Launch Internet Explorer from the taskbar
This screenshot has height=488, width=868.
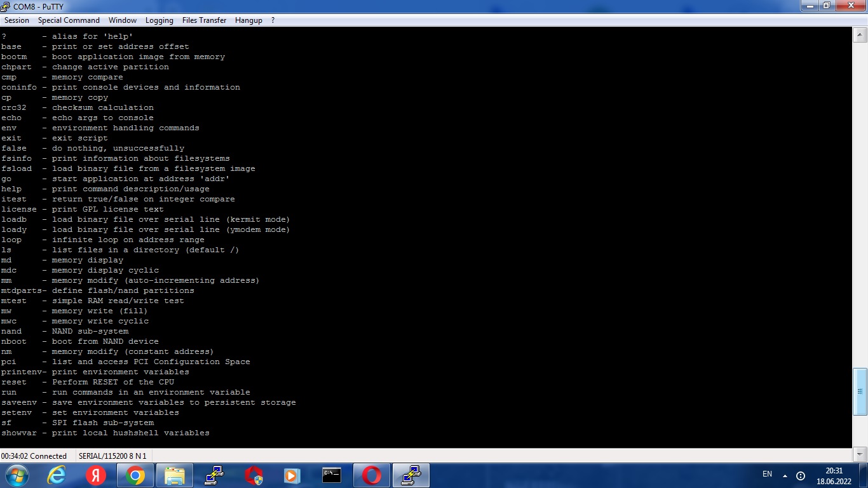pos(57,475)
